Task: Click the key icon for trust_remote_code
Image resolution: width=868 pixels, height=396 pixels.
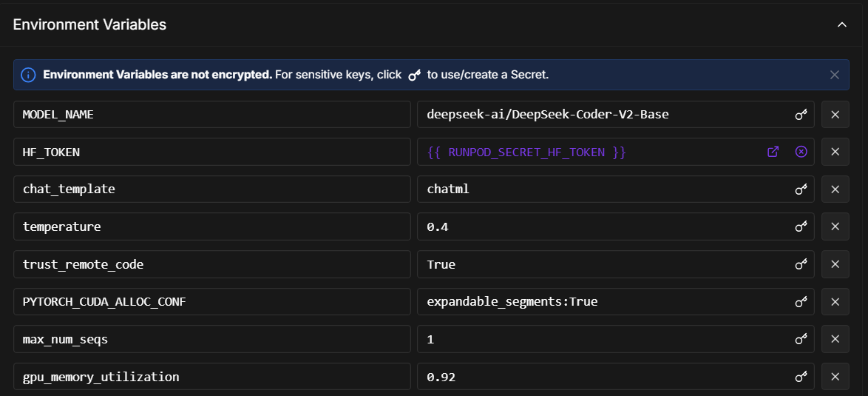Action: (x=801, y=264)
